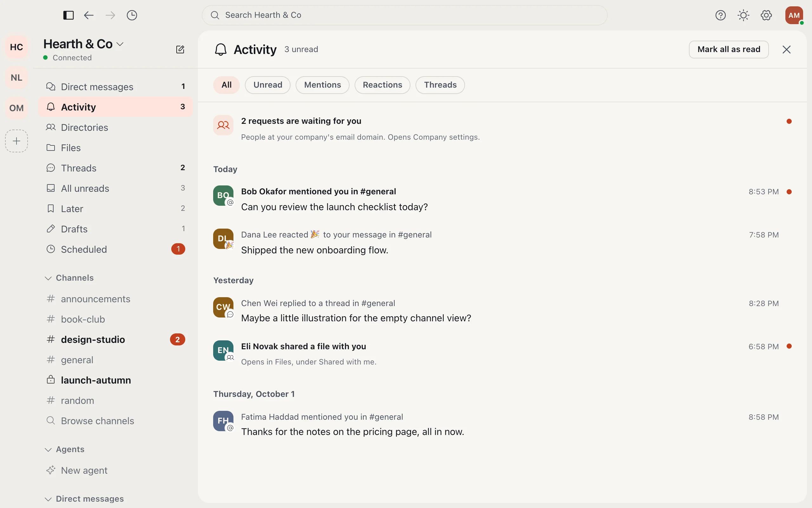Open Bob Okafor's mention notification
Image resolution: width=812 pixels, height=508 pixels.
[502, 199]
